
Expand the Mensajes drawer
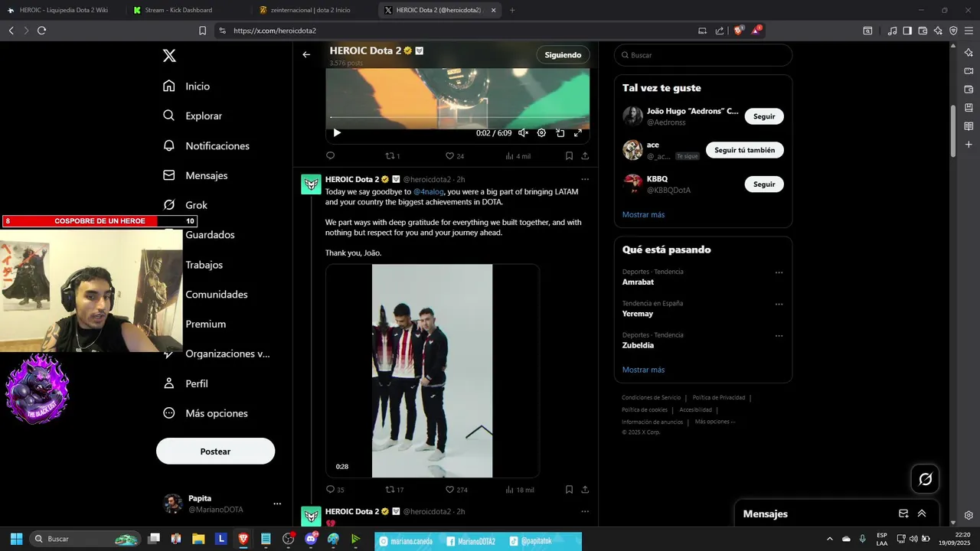922,514
